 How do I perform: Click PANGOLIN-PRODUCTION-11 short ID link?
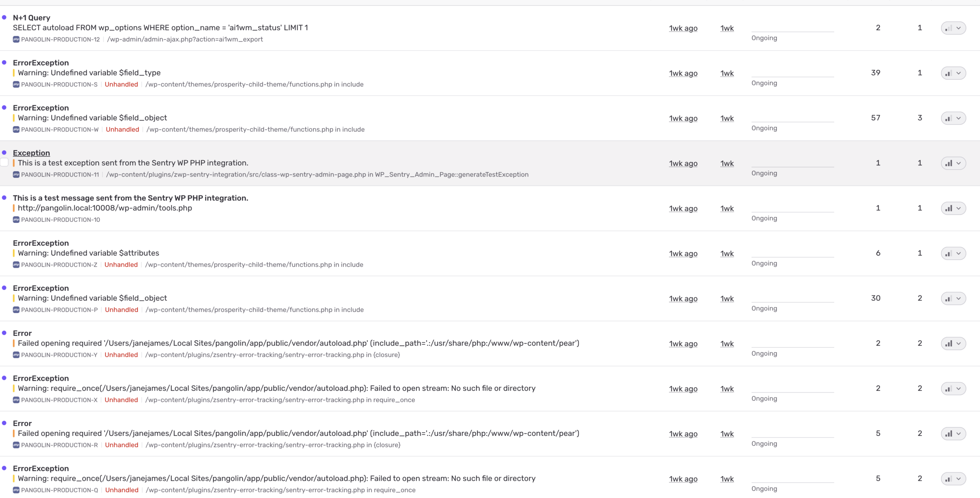(60, 175)
